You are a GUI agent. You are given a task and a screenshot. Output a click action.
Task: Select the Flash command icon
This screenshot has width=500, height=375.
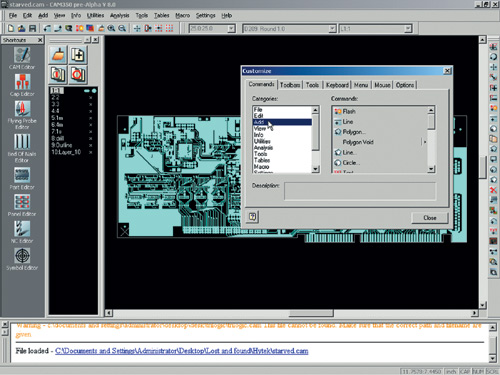[x=338, y=111]
